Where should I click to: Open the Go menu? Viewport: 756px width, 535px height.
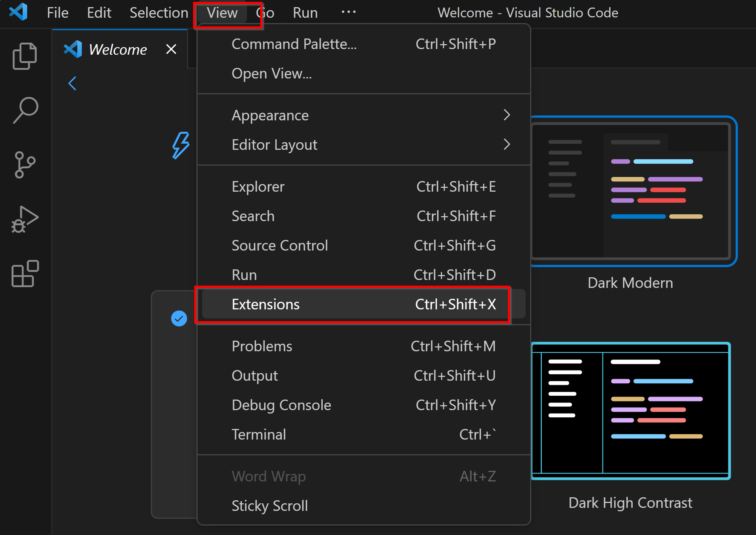(x=265, y=13)
